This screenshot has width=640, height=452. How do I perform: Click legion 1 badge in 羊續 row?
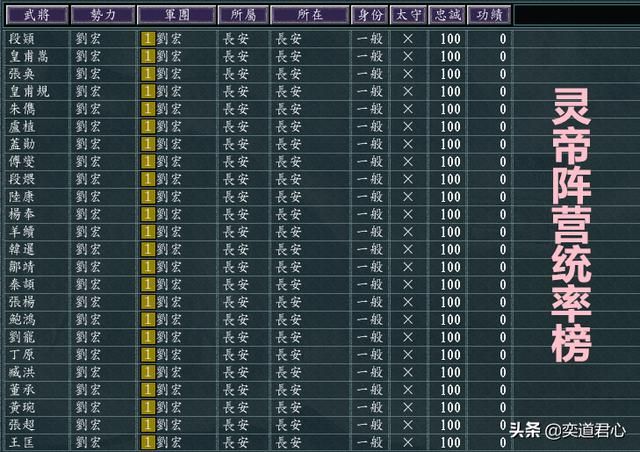point(148,232)
